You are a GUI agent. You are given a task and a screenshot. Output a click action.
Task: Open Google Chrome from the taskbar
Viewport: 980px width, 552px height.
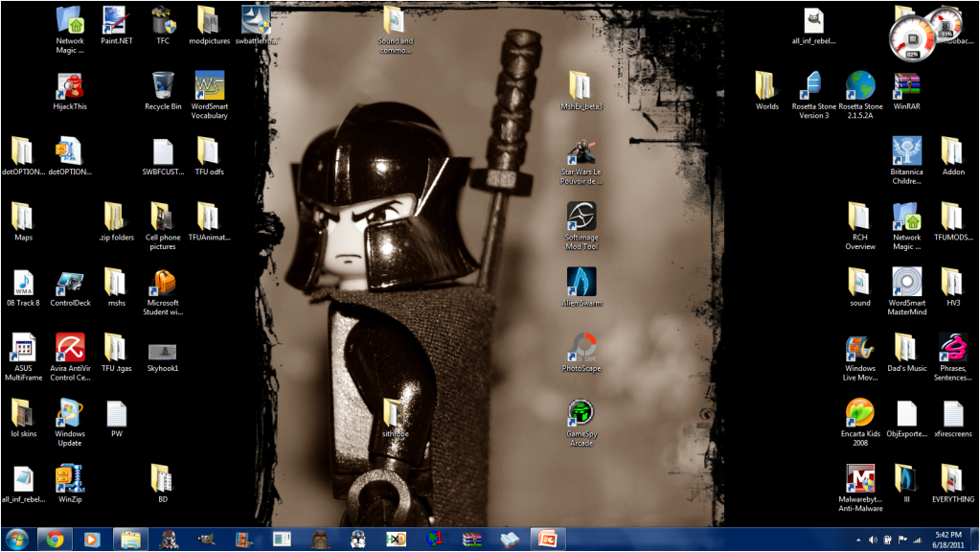point(55,539)
